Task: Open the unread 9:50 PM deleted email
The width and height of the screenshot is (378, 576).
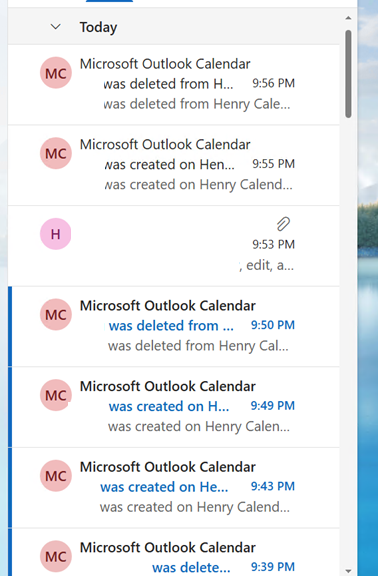Action: coord(173,327)
